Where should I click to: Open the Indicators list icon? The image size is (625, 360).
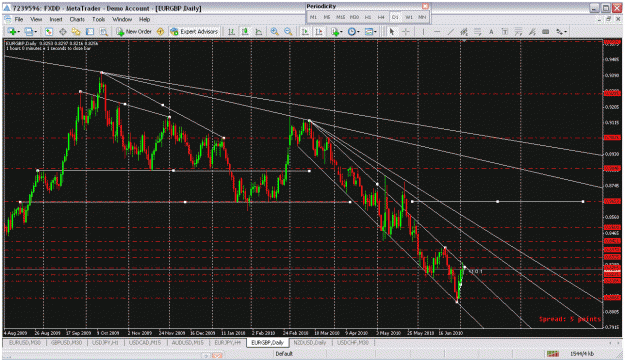[335, 31]
